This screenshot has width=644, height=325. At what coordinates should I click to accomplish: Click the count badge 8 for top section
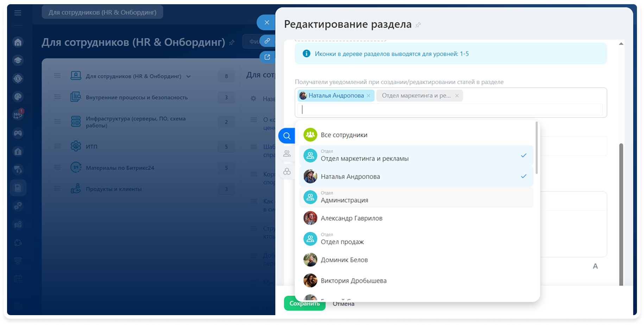226,76
